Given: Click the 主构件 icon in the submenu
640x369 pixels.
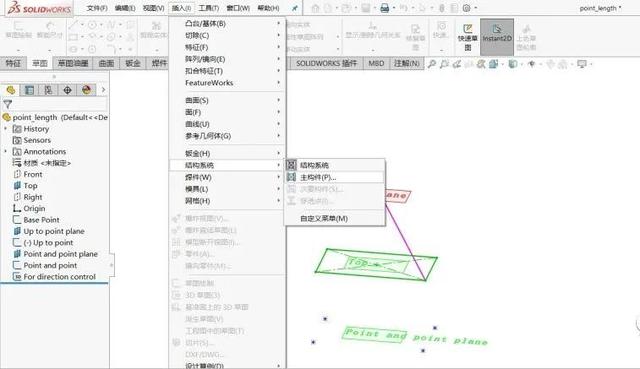Looking at the screenshot, I should coord(291,177).
